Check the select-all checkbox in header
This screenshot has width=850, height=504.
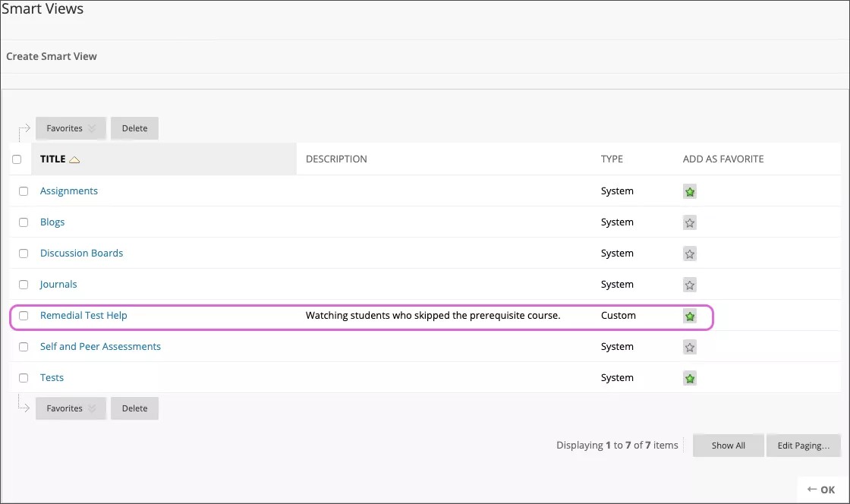coord(17,159)
